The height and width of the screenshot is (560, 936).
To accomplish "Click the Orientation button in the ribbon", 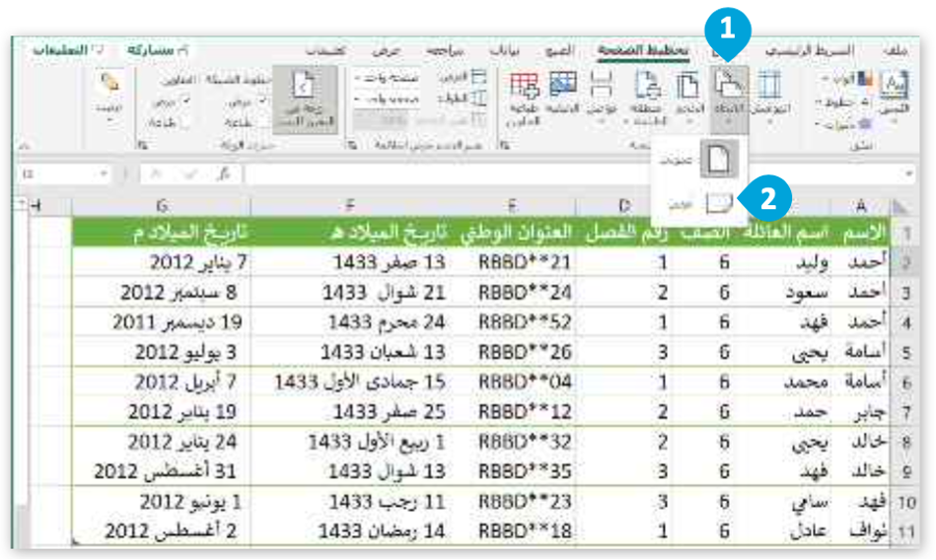I will click(x=729, y=99).
